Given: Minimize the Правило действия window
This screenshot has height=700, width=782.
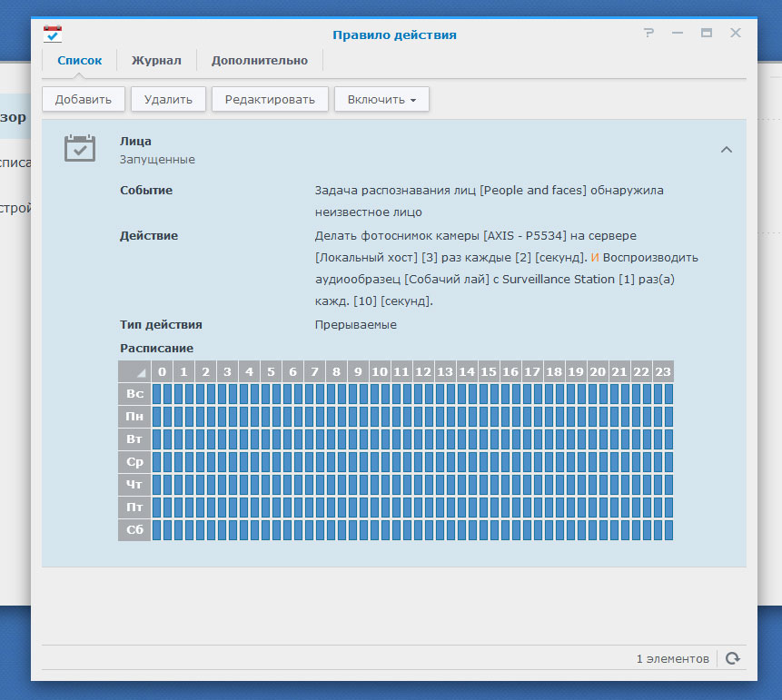Looking at the screenshot, I should [x=678, y=33].
